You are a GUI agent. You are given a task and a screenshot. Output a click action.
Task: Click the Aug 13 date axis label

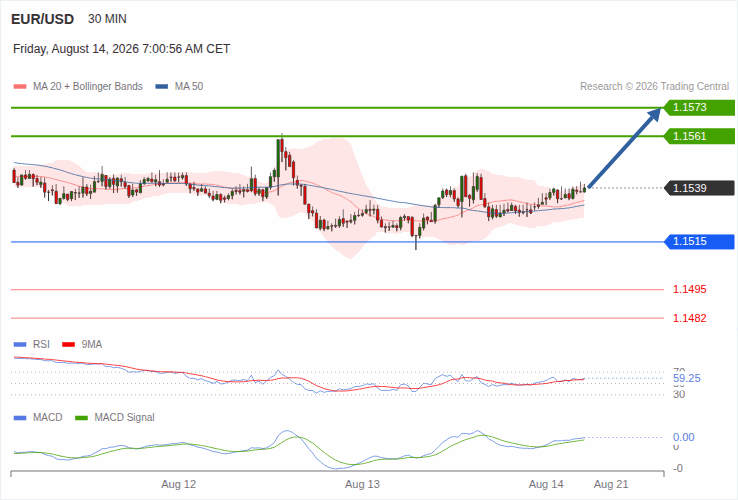(x=362, y=484)
